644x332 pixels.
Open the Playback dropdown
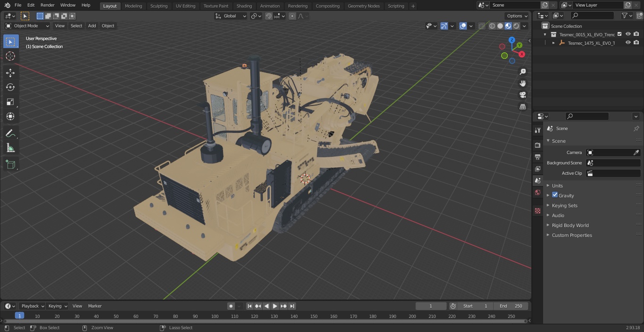(x=32, y=306)
